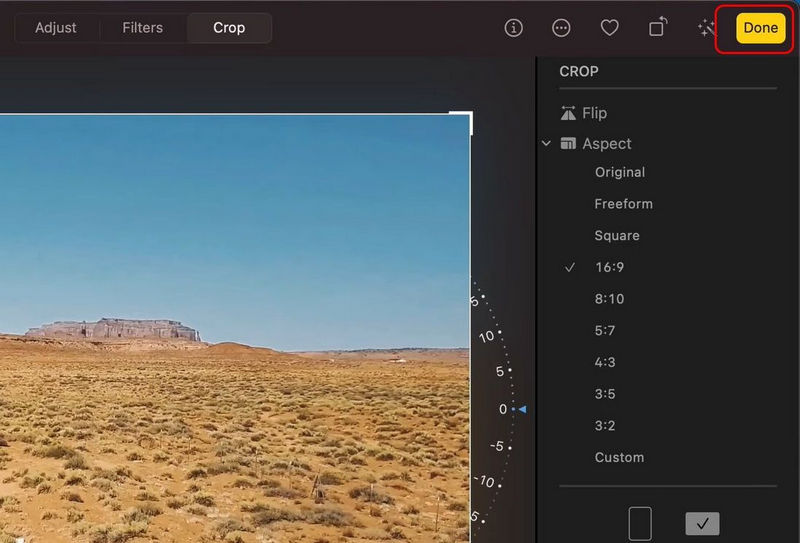
Task: Select the Freeform aspect option
Action: pyautogui.click(x=623, y=204)
